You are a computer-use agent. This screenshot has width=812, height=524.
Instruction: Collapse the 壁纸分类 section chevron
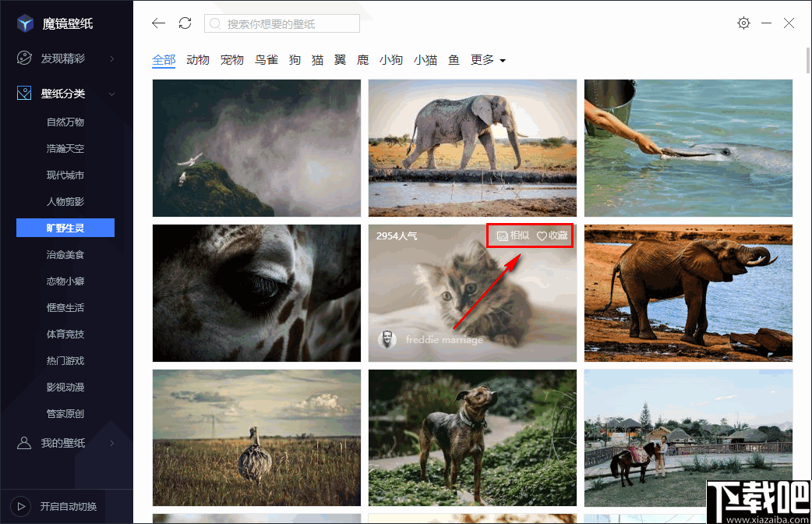[x=112, y=94]
